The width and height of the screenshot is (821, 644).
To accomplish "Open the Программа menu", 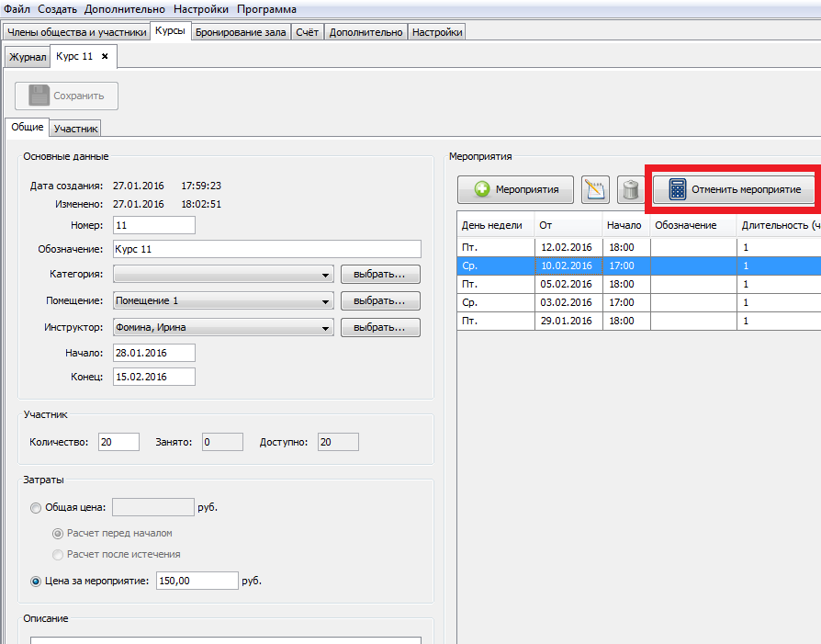I will click(x=266, y=9).
